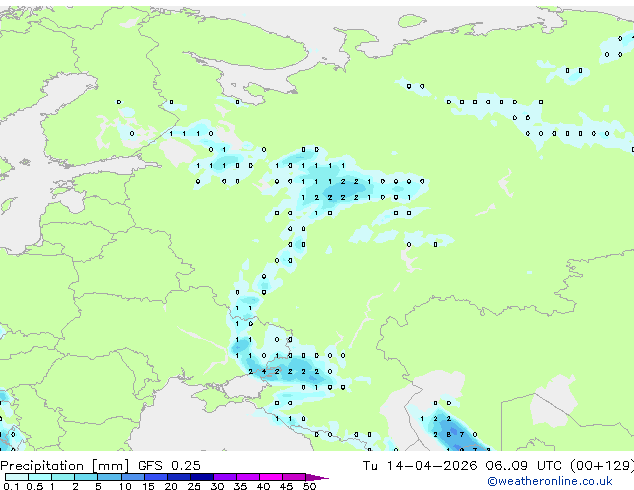
Task: Click the 'GFS 0.25' model label
Action: click(x=169, y=466)
